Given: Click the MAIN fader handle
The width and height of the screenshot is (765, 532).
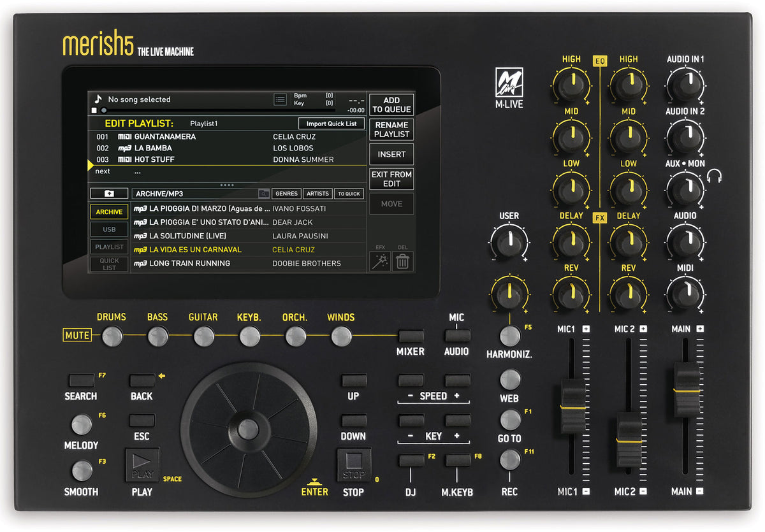Looking at the screenshot, I should (x=687, y=389).
